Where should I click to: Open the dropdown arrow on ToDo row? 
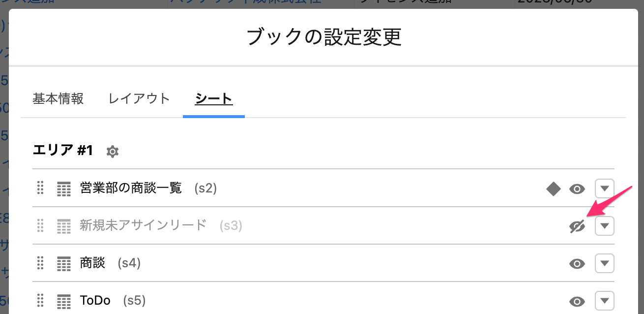605,301
